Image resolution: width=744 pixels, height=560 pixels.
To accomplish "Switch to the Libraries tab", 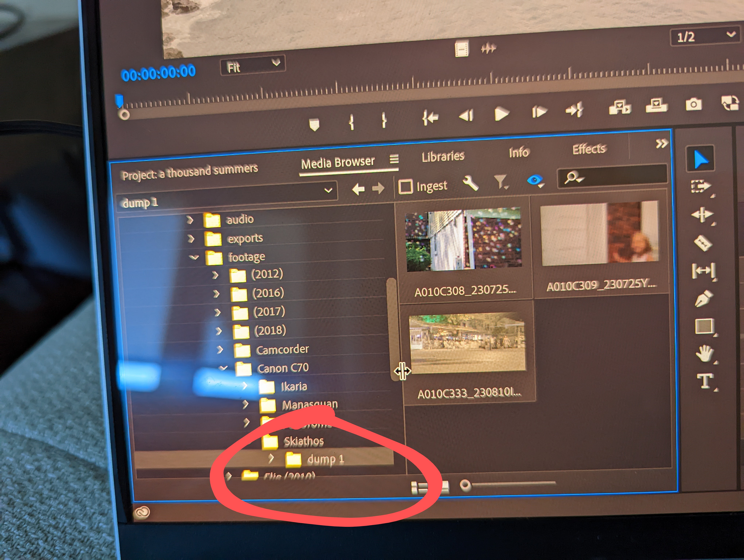I will coord(443,157).
